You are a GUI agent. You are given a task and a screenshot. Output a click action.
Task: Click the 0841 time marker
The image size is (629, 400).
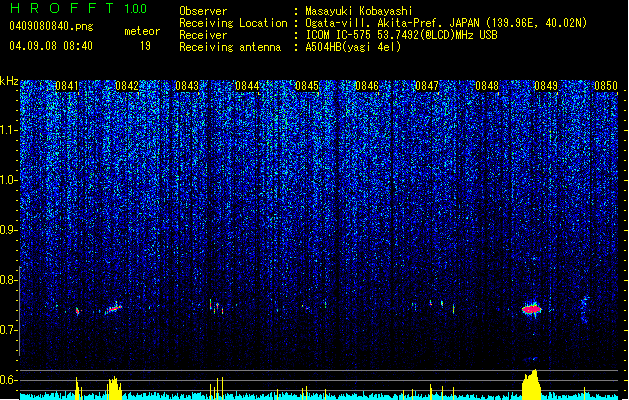coord(67,86)
